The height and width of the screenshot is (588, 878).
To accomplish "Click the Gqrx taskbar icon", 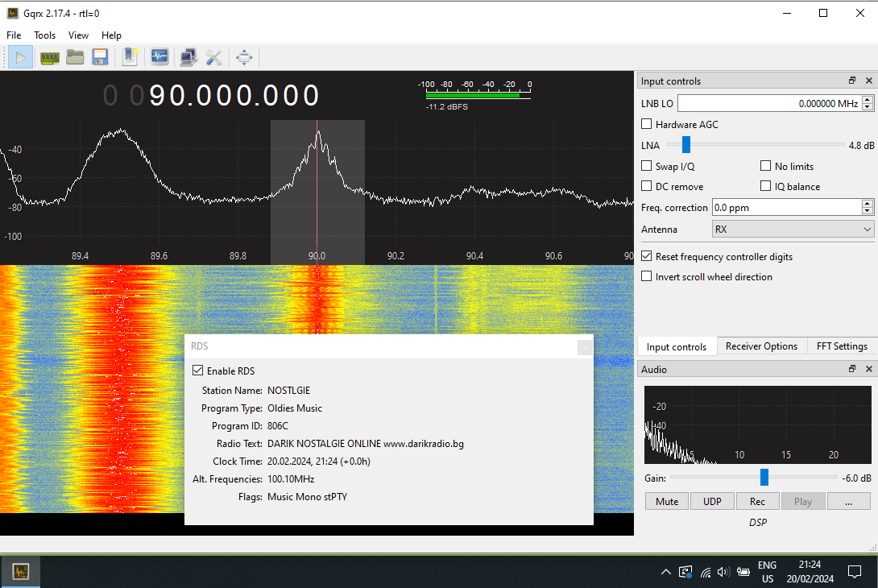I will (21, 572).
